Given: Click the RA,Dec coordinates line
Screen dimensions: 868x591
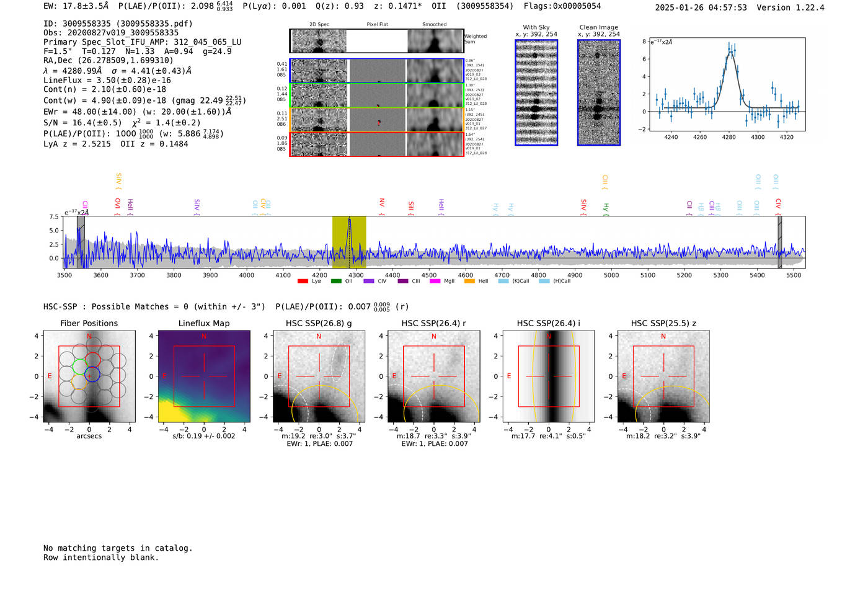Looking at the screenshot, I should [108, 61].
